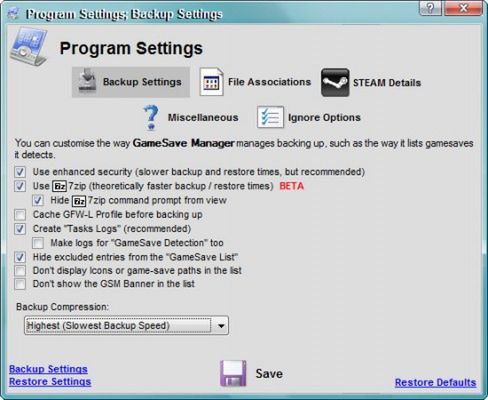Click the Backup Settings download icon
This screenshot has height=400, width=488.
(x=87, y=81)
